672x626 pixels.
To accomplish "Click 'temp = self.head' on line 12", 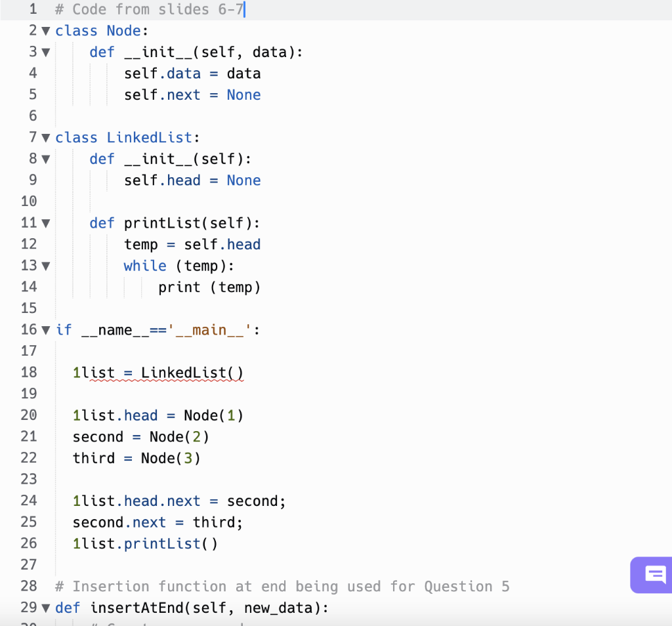I will pos(192,245).
